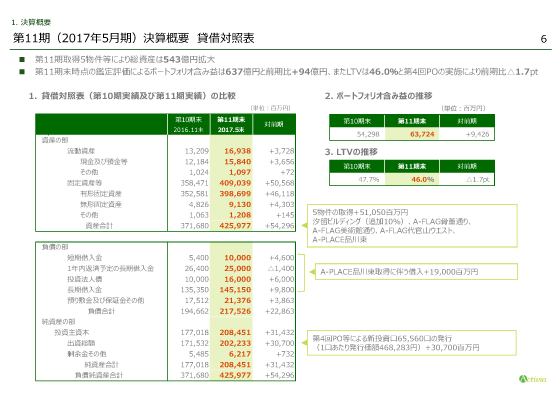Click the value '6,217'

[240, 354]
